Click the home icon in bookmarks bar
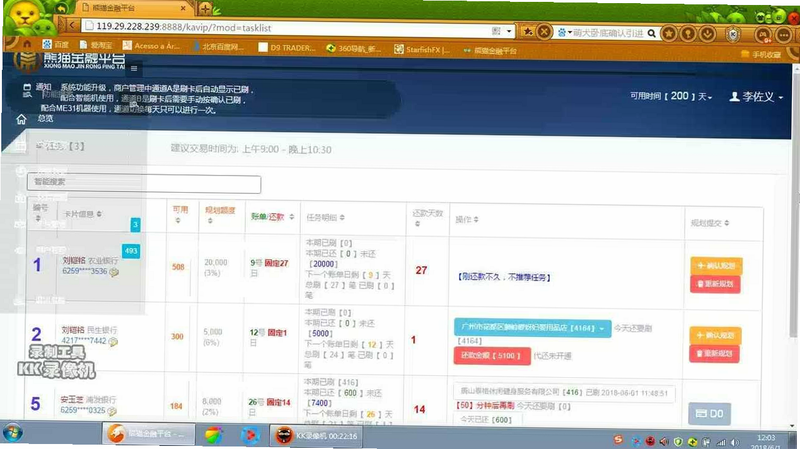This screenshot has height=449, width=800. [28, 44]
